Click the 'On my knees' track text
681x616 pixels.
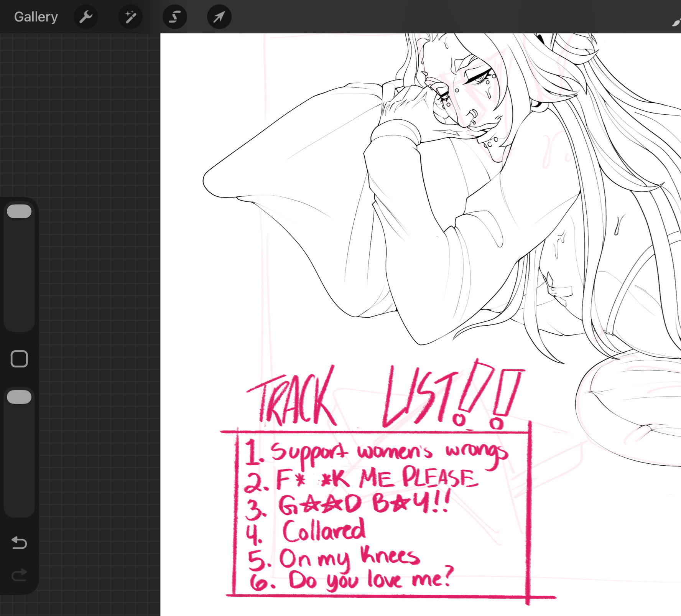click(349, 558)
